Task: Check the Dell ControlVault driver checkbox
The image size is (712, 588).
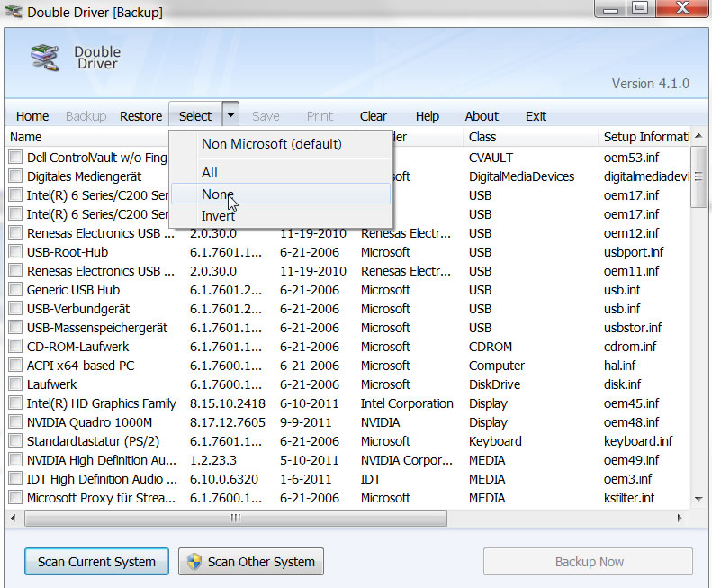Action: click(x=15, y=158)
